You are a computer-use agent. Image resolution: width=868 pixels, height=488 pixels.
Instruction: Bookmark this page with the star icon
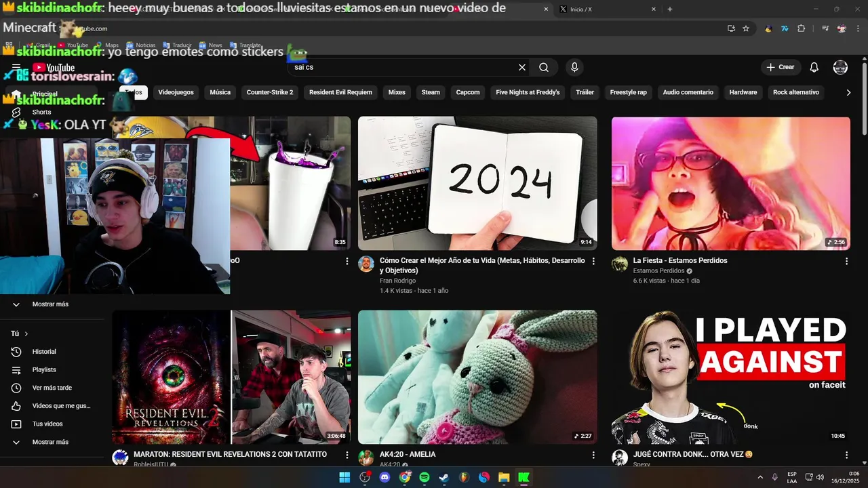point(746,28)
